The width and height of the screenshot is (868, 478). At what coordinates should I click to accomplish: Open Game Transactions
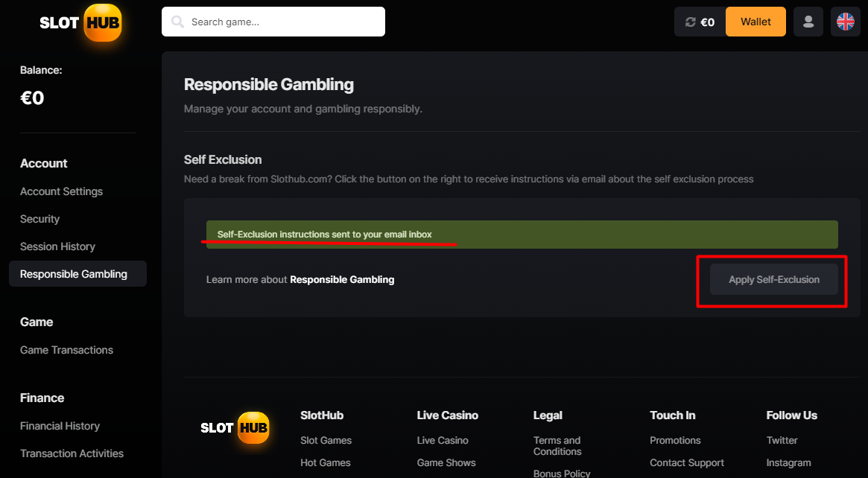[x=66, y=350]
